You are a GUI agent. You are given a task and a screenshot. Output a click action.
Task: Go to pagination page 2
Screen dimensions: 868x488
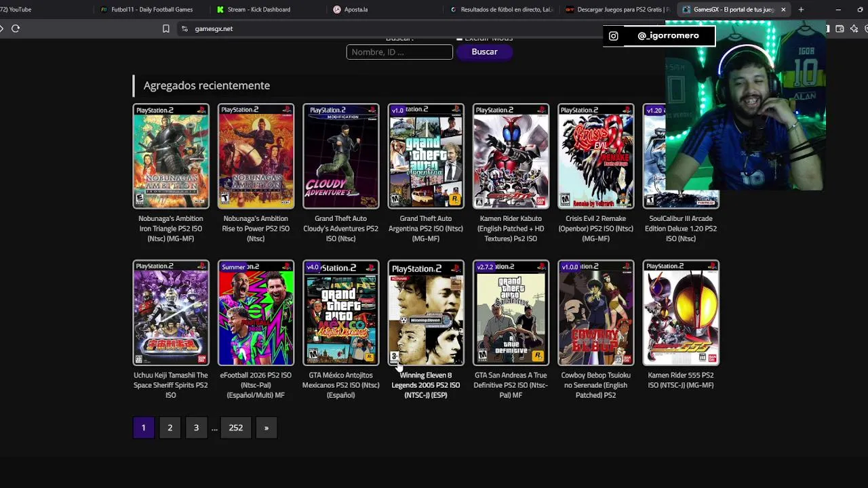[x=170, y=428]
